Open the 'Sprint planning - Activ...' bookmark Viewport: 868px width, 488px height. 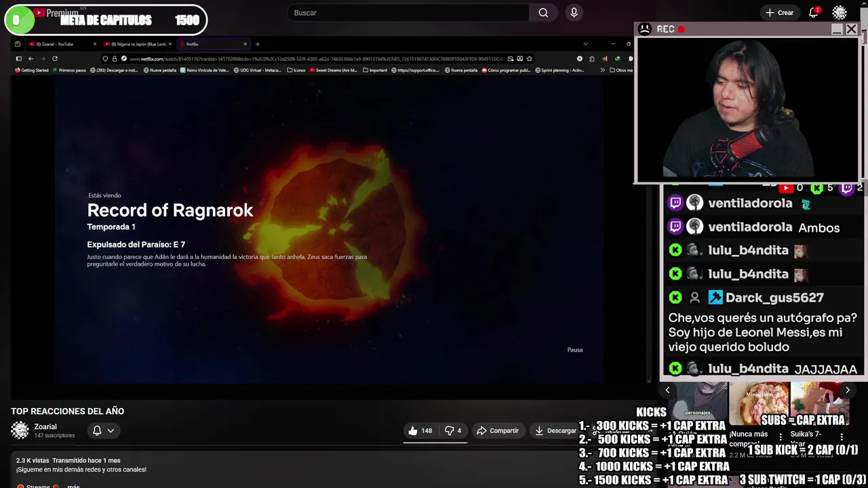[x=559, y=70]
